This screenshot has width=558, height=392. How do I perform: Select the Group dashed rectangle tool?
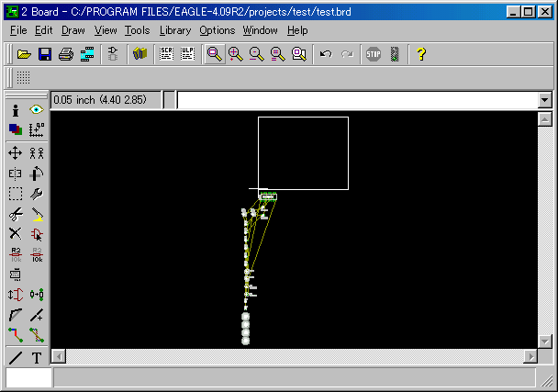[x=16, y=194]
